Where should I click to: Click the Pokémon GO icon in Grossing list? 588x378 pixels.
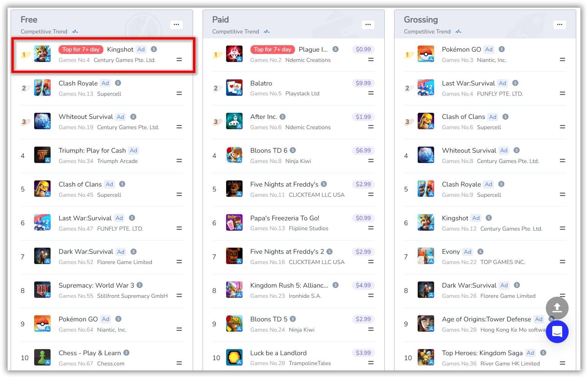click(426, 54)
